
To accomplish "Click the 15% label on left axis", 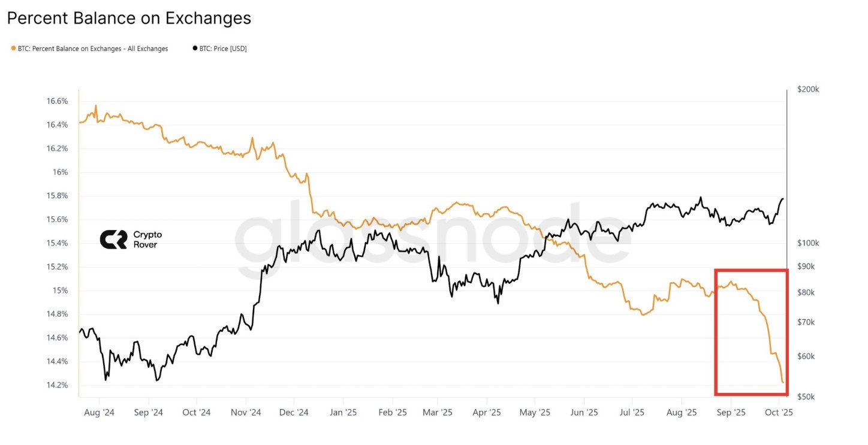I will point(61,290).
